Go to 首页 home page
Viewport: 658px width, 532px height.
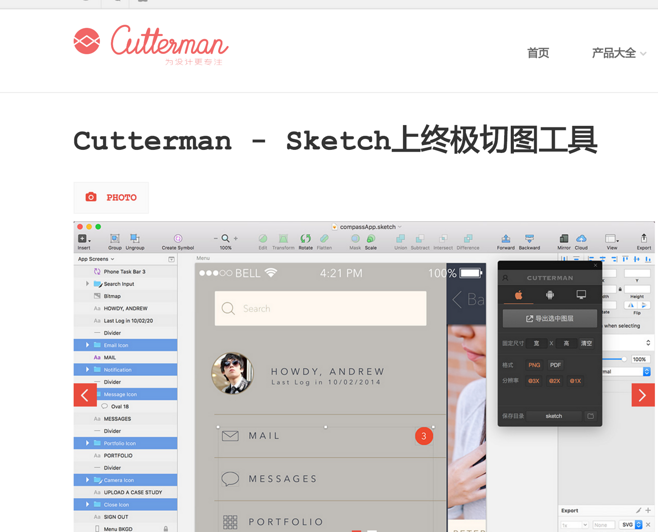point(538,53)
